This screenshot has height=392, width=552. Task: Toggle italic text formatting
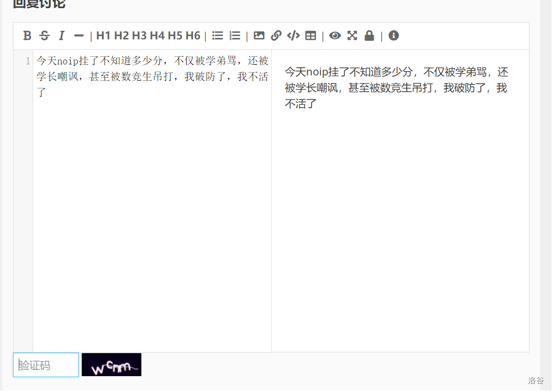[61, 36]
